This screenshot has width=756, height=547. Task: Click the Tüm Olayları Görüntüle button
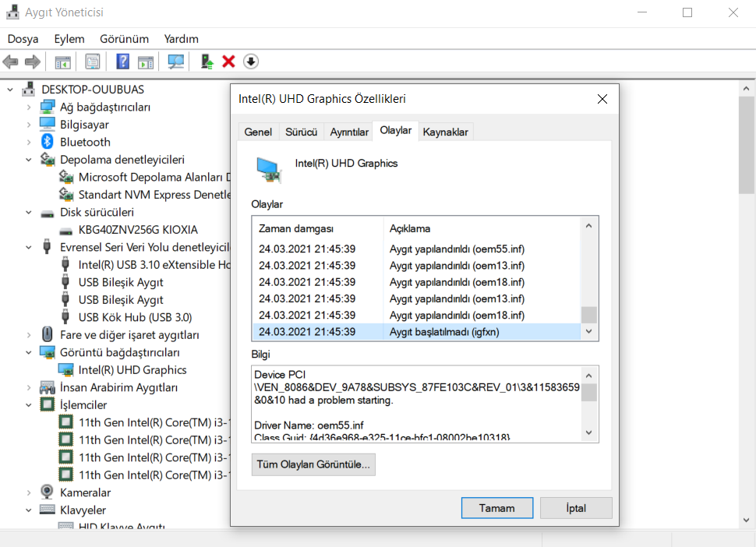[313, 464]
